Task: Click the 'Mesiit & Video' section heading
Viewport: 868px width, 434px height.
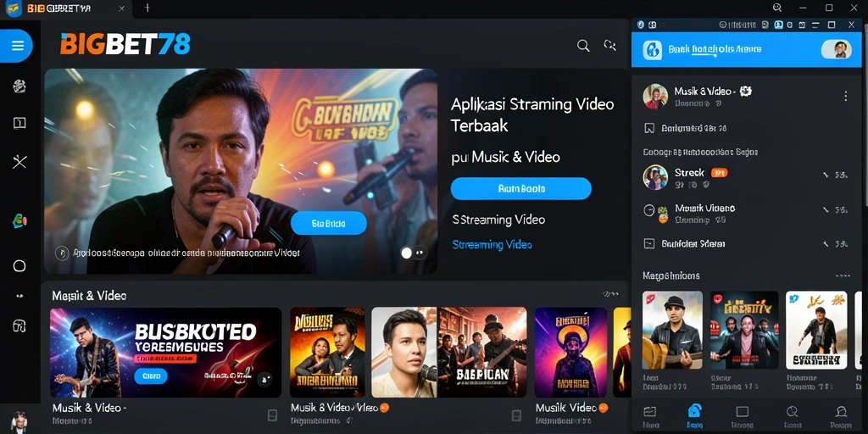Action: 89,296
